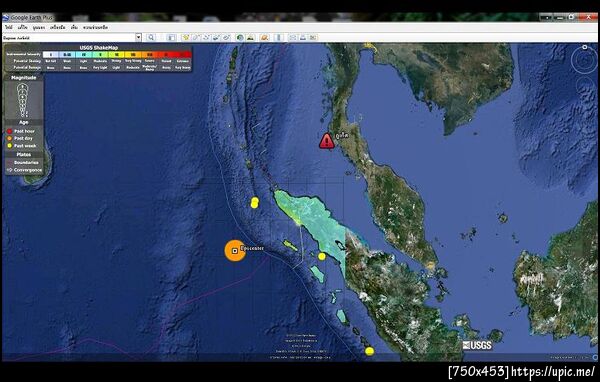Click the Record a Tour icon
This screenshot has width=600, height=382.
coord(226,37)
